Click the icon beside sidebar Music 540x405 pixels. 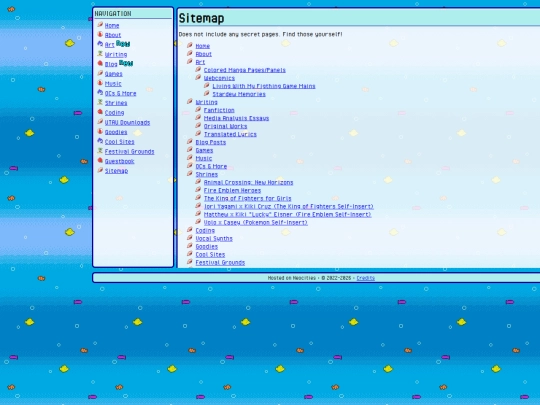(x=100, y=83)
